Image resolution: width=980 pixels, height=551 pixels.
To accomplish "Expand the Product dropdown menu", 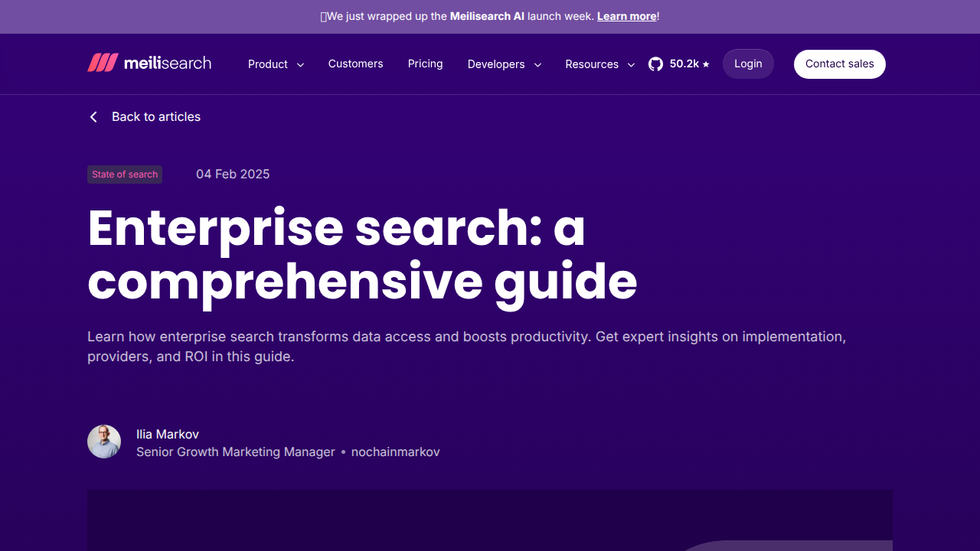I will coord(276,64).
